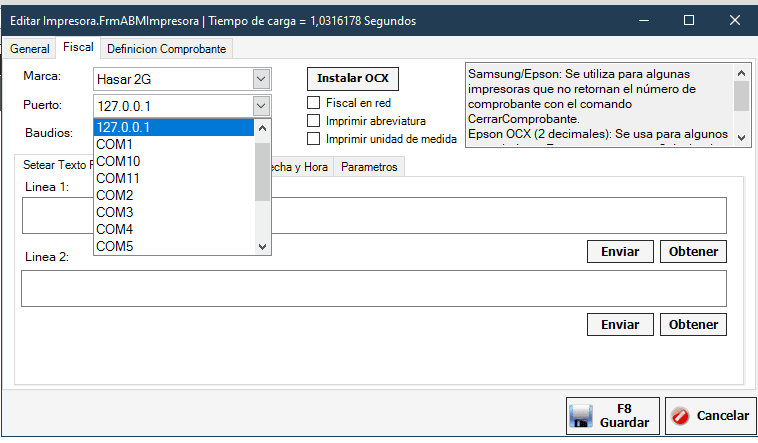Enable the Fiscal en red checkbox

(314, 103)
